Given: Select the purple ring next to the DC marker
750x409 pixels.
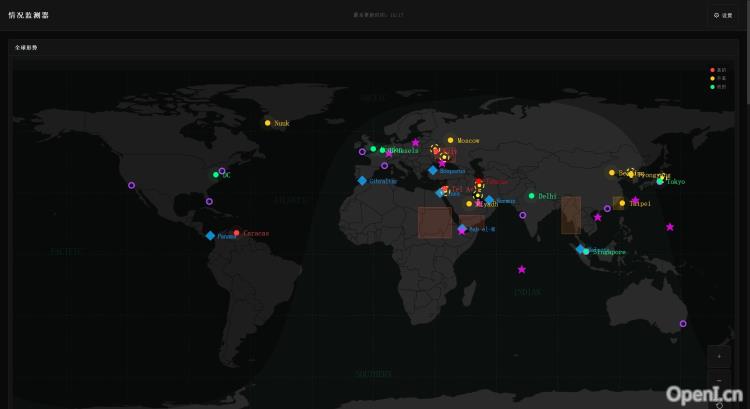Looking at the screenshot, I should click(x=222, y=171).
